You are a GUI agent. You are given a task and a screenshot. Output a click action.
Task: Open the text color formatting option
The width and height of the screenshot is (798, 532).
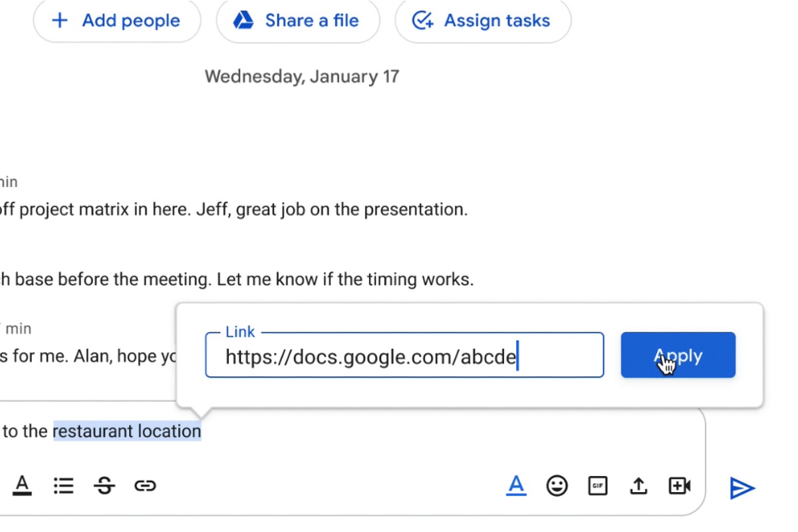[x=23, y=486]
